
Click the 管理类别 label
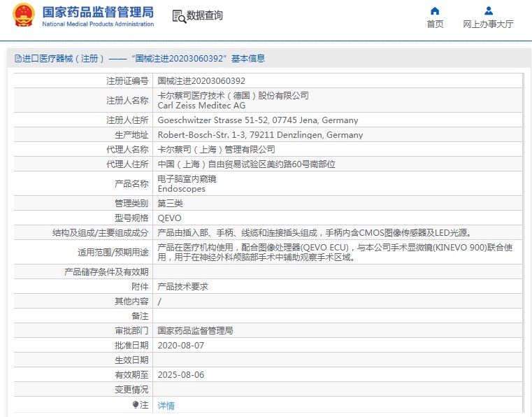(x=131, y=204)
